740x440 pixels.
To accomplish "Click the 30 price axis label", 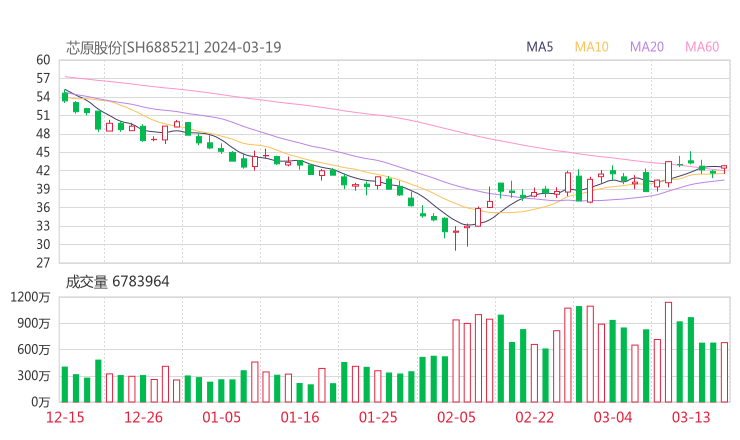I will click(43, 245).
